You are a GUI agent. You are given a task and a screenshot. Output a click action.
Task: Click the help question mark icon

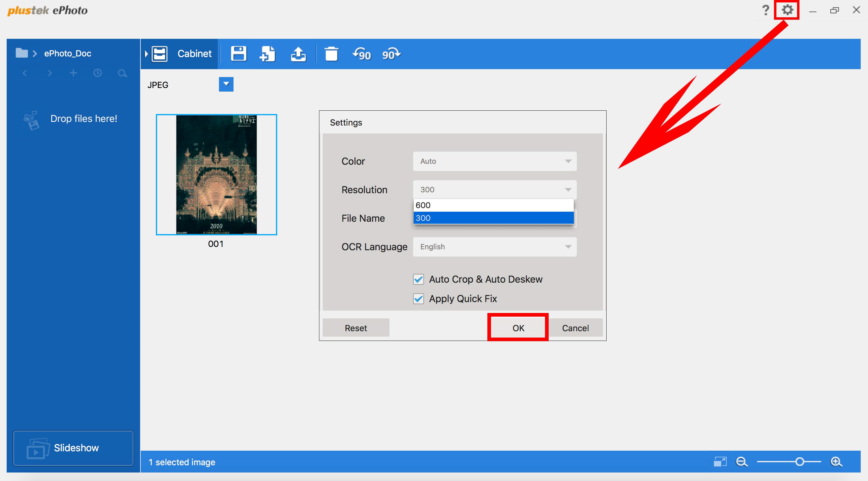pos(765,10)
